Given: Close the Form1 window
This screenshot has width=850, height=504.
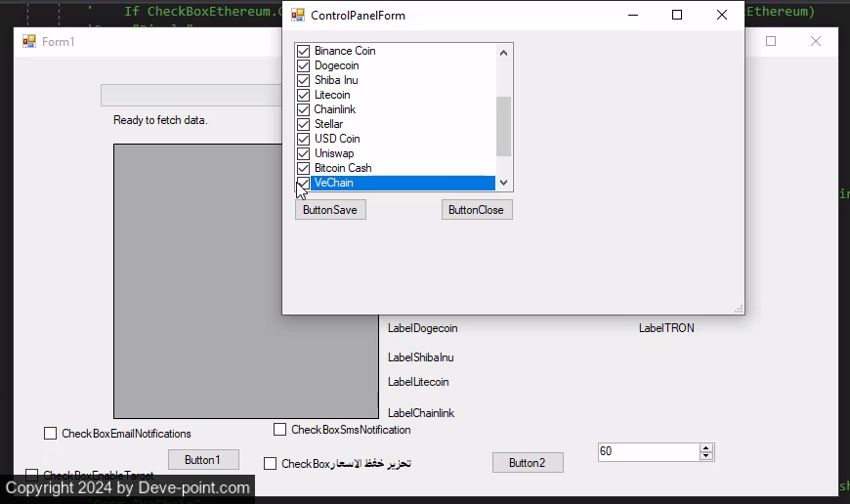Looking at the screenshot, I should click(815, 41).
